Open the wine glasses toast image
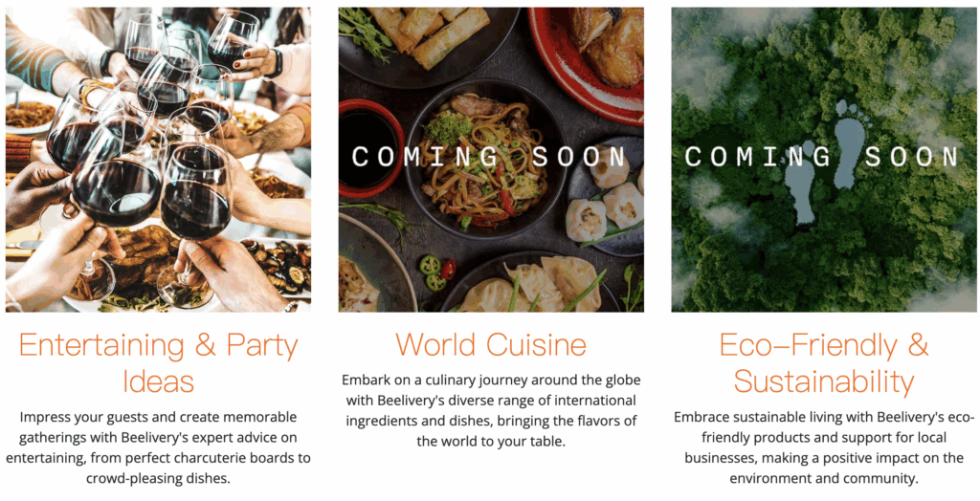 point(158,160)
